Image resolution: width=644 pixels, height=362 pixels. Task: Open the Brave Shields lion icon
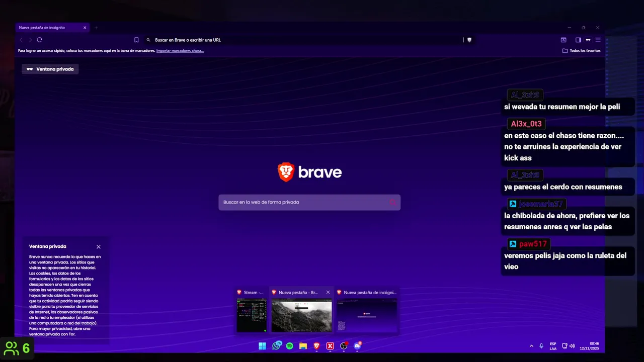(469, 40)
